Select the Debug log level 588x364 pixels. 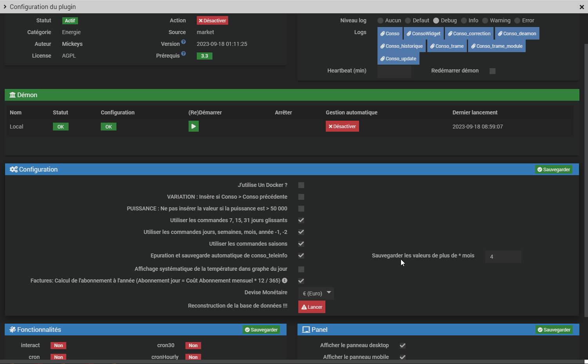tap(436, 20)
